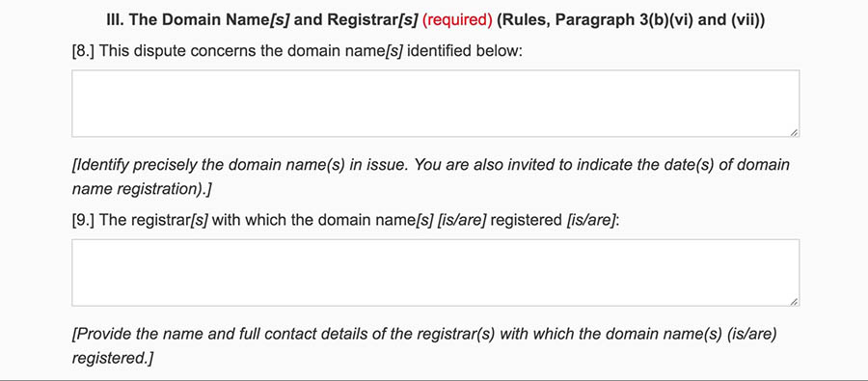The width and height of the screenshot is (868, 381).
Task: Focus the domain name[s] text area under item 8
Action: [x=435, y=103]
